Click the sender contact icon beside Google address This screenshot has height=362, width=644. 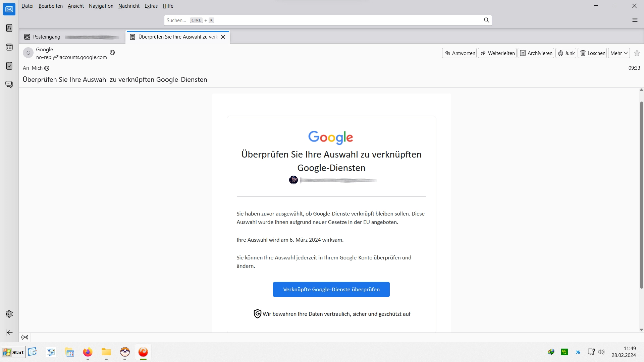point(112,53)
